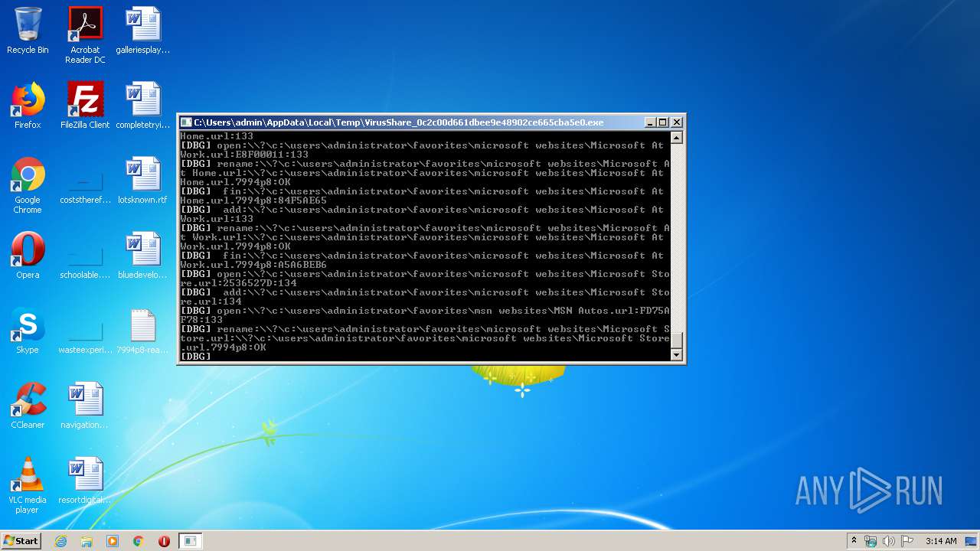The height and width of the screenshot is (551, 980).
Task: Open Internet Explorer from the taskbar
Action: point(60,541)
